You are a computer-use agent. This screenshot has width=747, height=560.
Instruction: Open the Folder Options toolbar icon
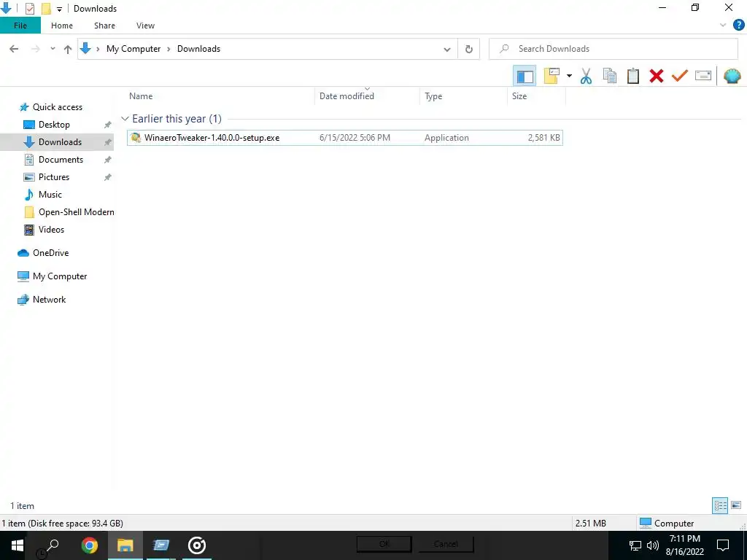[551, 76]
